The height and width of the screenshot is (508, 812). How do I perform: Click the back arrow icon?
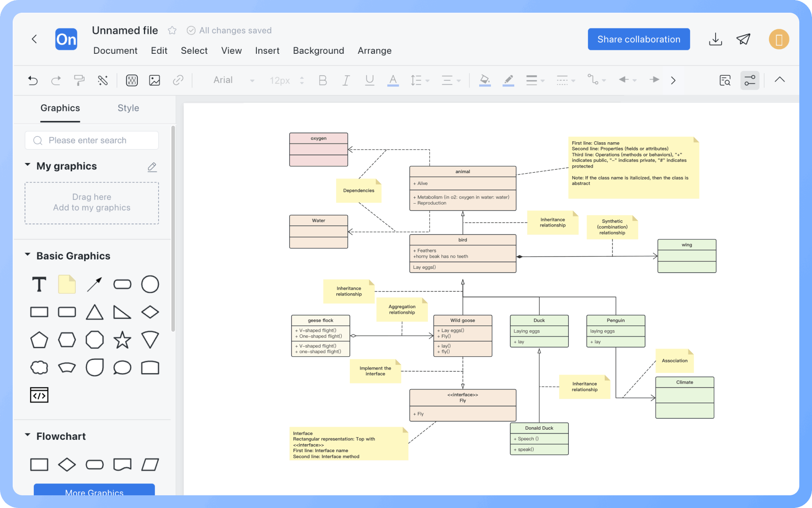(x=34, y=39)
